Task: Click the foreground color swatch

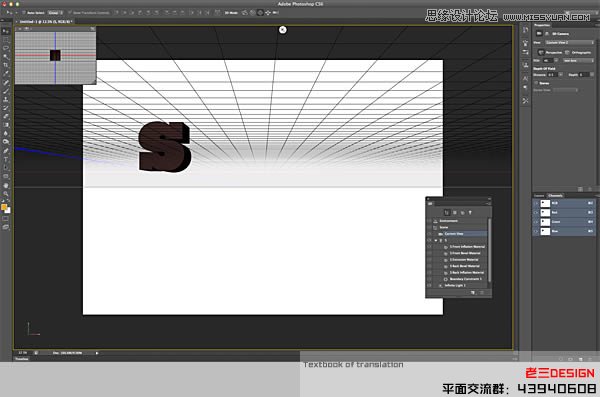Action: (4, 207)
